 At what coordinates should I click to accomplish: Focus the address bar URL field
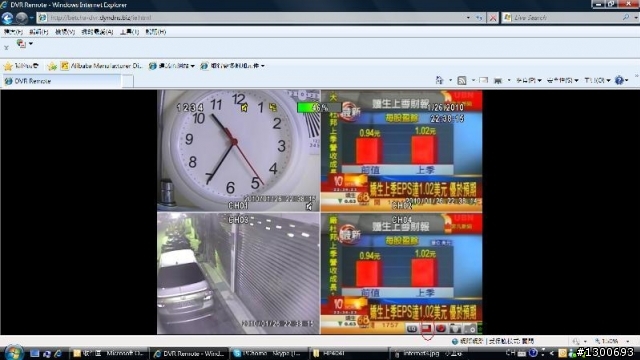(x=251, y=18)
